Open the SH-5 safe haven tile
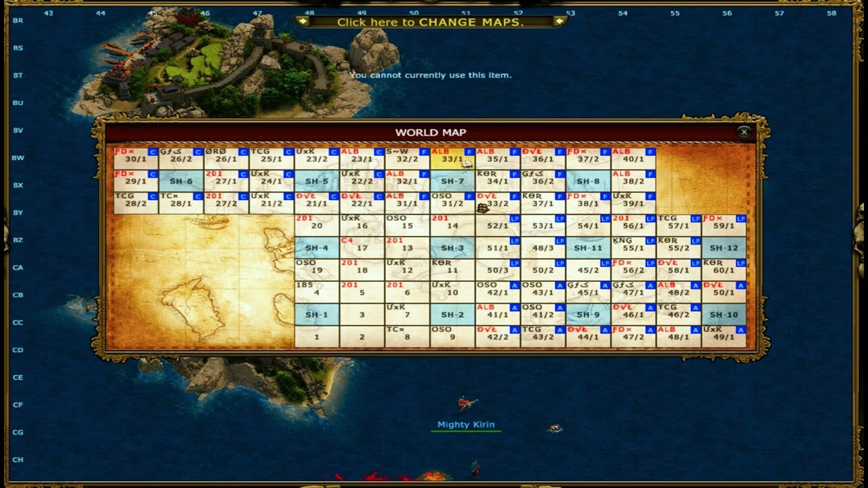 (317, 181)
